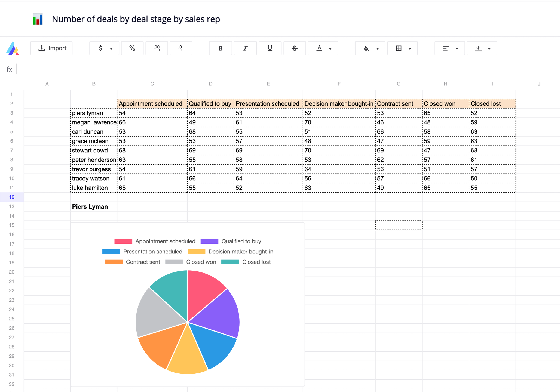Toggle bold formatting on selected cells
The width and height of the screenshot is (560, 392).
tap(220, 48)
